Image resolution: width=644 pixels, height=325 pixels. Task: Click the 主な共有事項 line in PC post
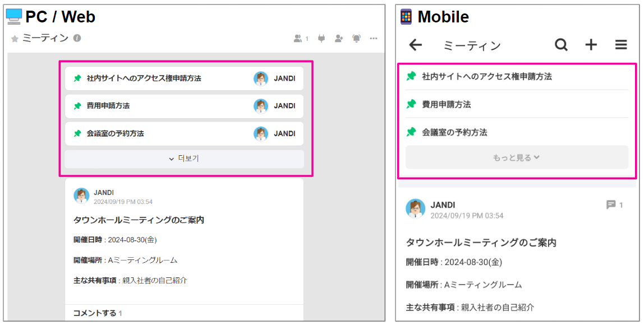[x=130, y=281]
